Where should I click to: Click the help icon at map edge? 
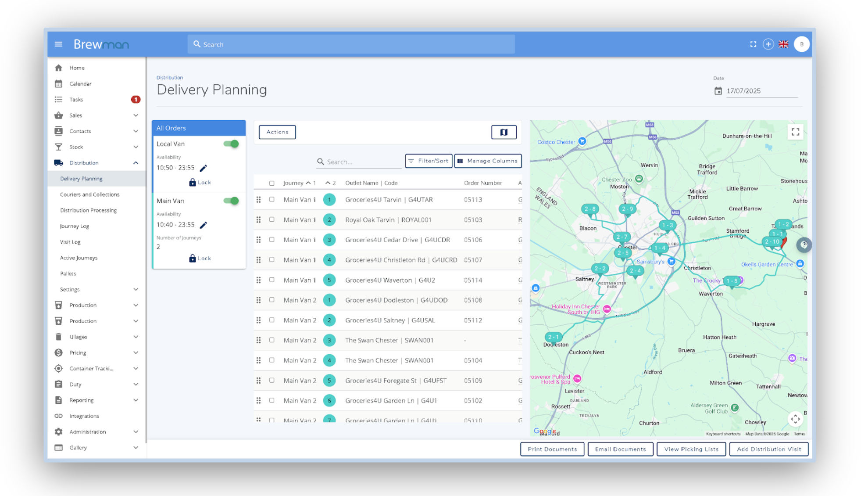pos(804,245)
